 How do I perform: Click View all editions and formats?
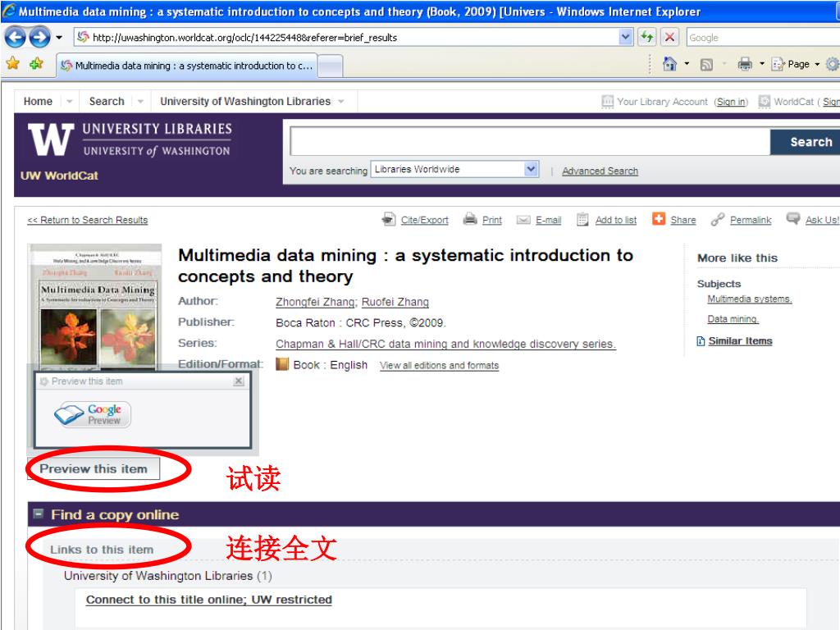[439, 365]
